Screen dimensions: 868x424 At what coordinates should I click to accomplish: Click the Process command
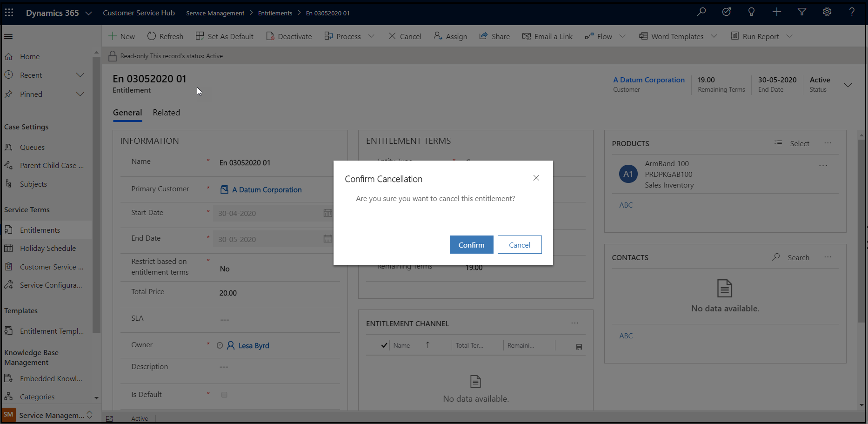[x=342, y=36]
